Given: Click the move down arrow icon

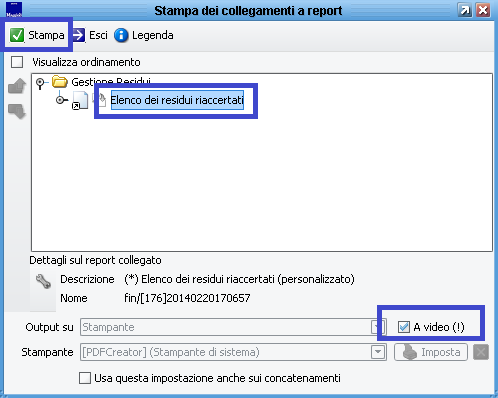Looking at the screenshot, I should pyautogui.click(x=17, y=111).
